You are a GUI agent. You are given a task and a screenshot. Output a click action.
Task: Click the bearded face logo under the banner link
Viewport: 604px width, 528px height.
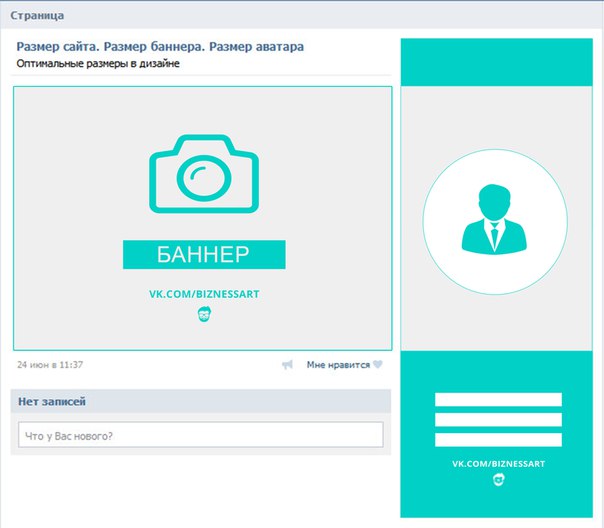(x=204, y=314)
